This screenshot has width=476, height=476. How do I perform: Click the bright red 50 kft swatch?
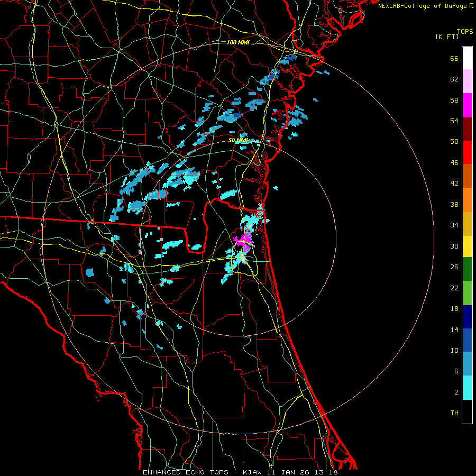[x=467, y=152]
